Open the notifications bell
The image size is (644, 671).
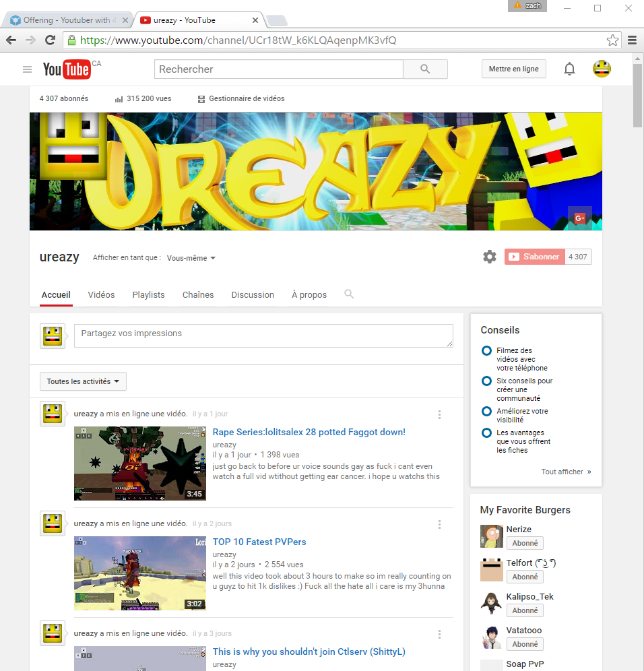pos(569,69)
